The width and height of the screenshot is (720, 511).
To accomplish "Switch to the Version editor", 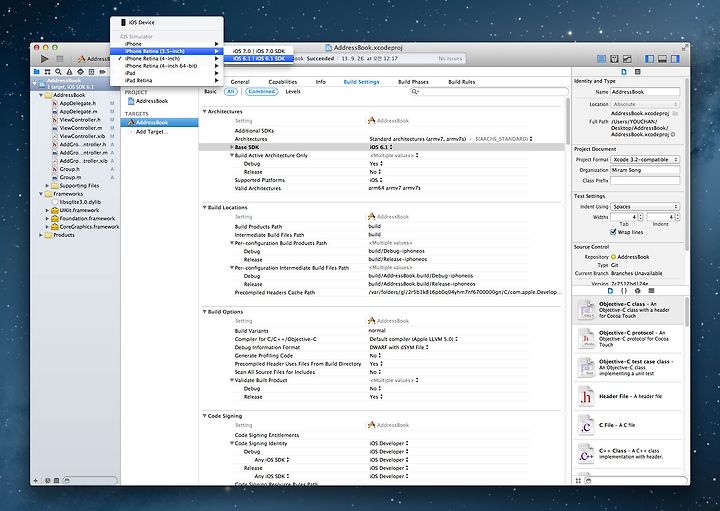I will [627, 59].
